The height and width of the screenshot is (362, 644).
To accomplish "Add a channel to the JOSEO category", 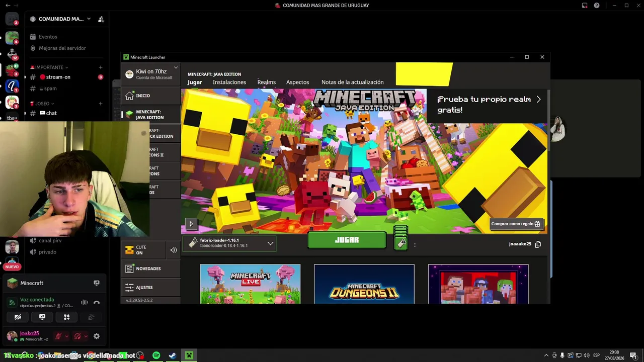I will 100,104.
